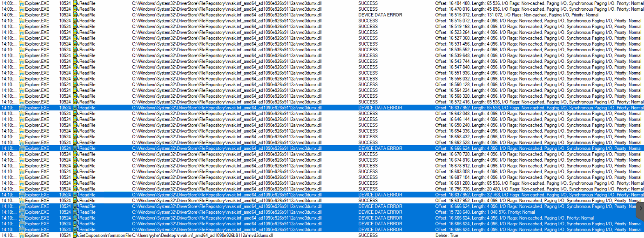Select DEVICE DATA ERROR for offset 16 637 952 length 65 536

[x=380, y=108]
